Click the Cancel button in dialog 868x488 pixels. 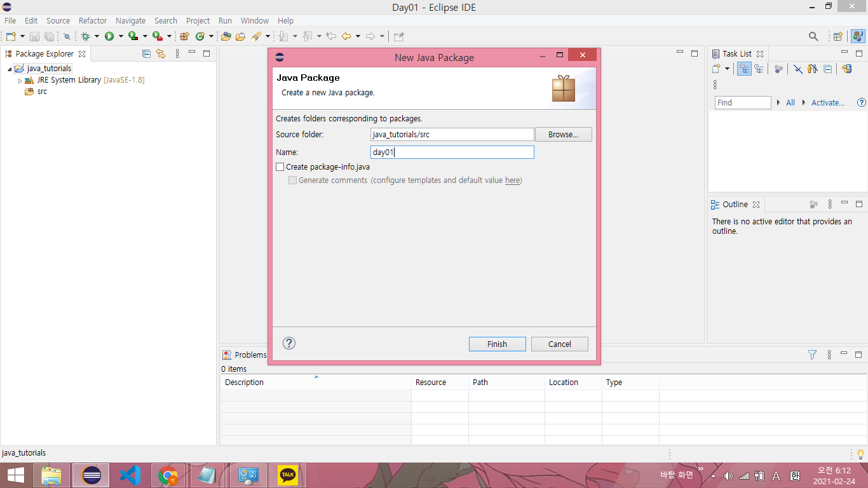click(560, 344)
